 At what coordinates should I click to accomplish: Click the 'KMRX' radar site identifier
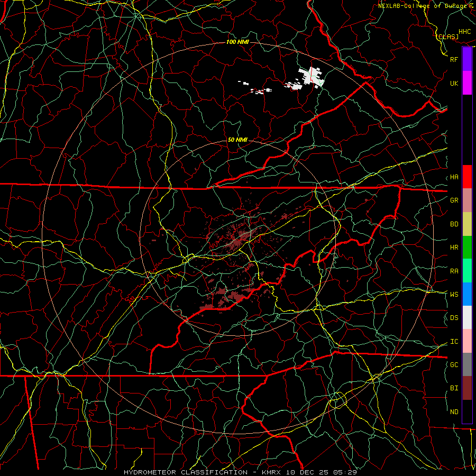pos(271,472)
